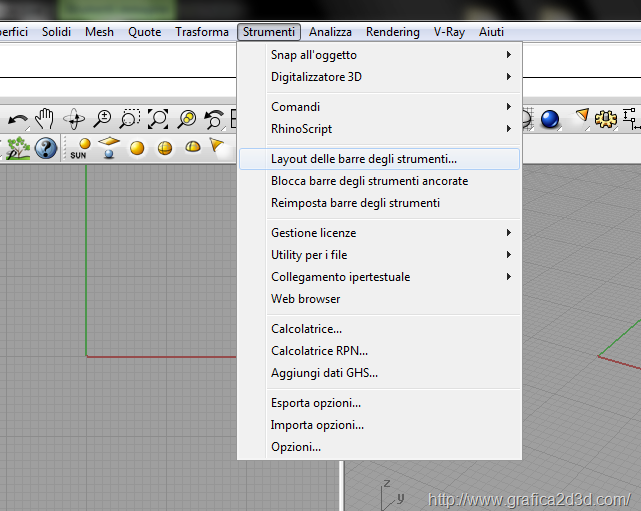The width and height of the screenshot is (641, 511).
Task: Click the Undo view change icon
Action: click(214, 120)
